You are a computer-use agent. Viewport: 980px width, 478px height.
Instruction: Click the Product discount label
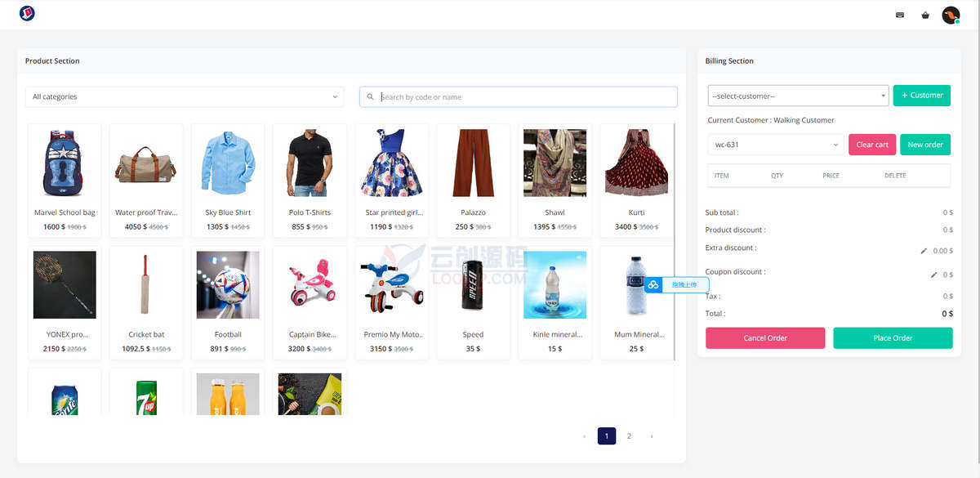[x=735, y=230]
